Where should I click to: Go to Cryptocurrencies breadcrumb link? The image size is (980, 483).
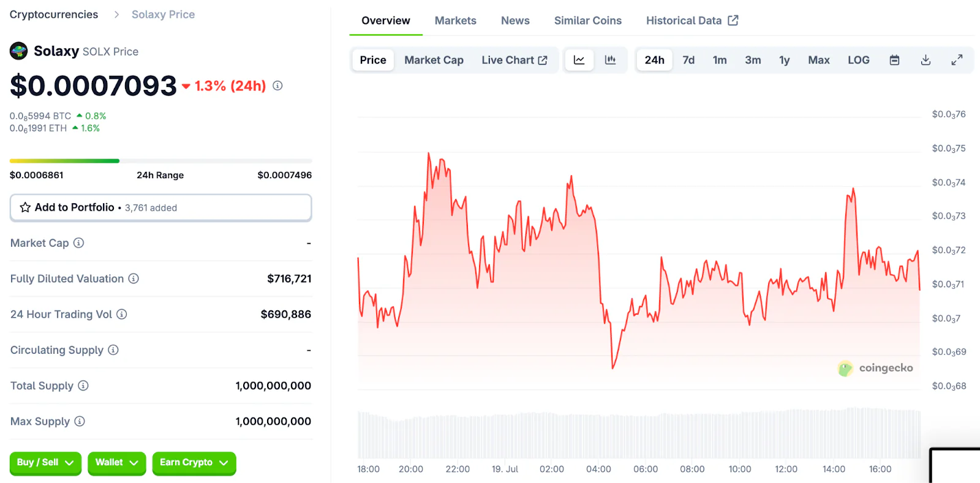[54, 14]
